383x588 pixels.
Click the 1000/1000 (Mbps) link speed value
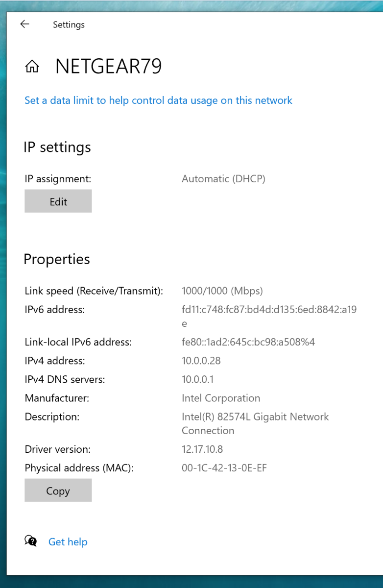(222, 291)
